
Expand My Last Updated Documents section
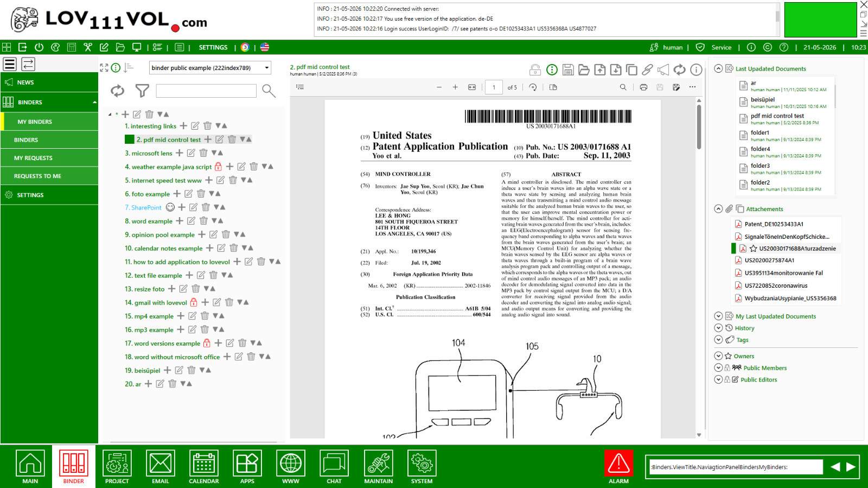[718, 316]
